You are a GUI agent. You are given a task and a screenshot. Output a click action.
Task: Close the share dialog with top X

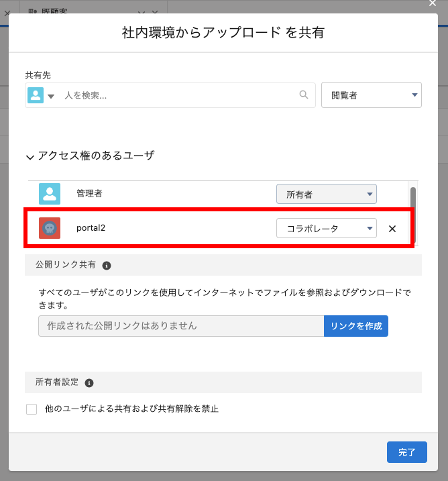(433, 4)
